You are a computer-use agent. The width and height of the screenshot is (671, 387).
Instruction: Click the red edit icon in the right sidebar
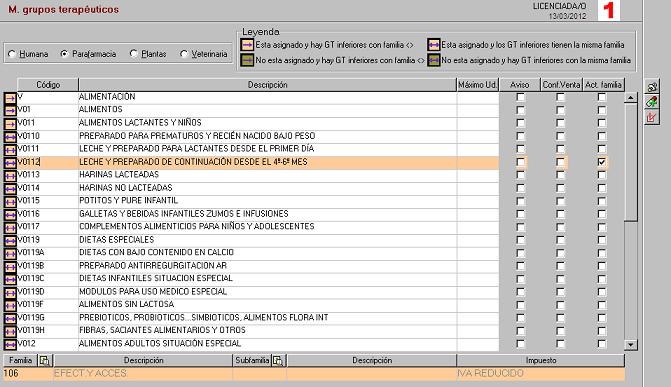tap(652, 117)
